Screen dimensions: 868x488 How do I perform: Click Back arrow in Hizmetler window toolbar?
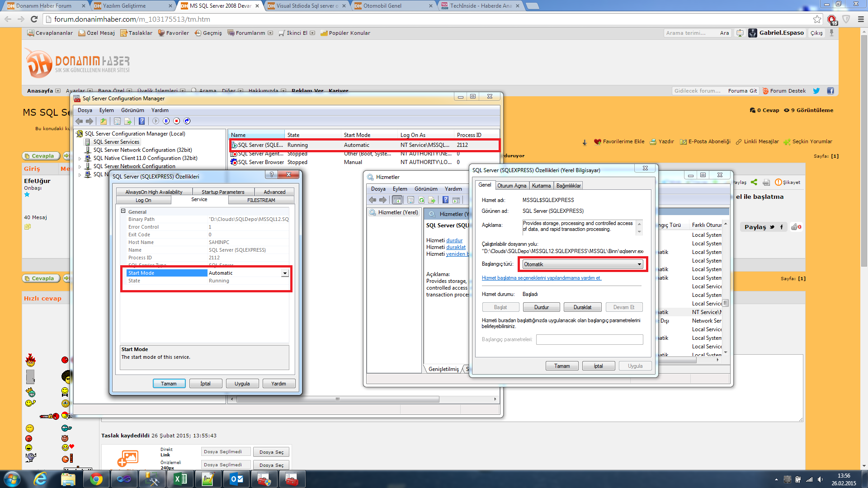[373, 200]
